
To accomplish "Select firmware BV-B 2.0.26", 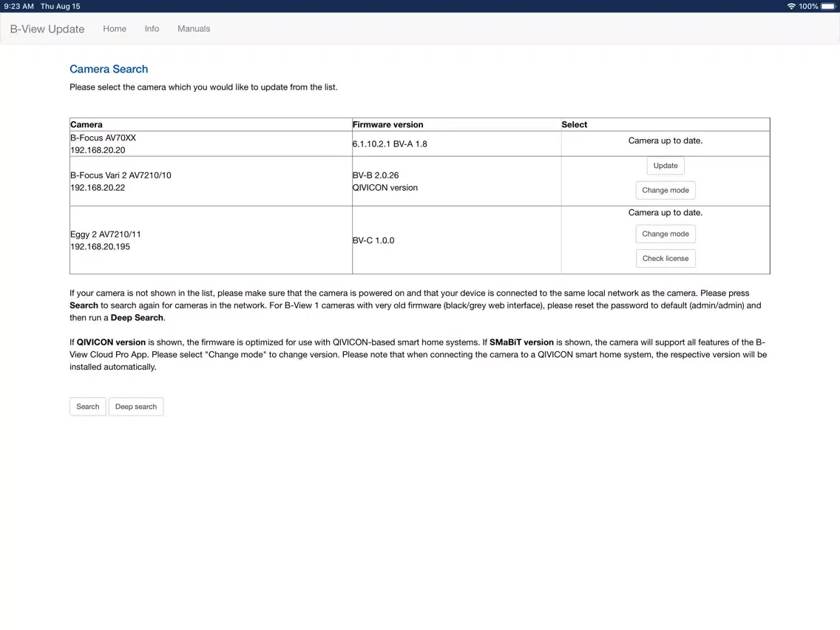I will pyautogui.click(x=376, y=176).
